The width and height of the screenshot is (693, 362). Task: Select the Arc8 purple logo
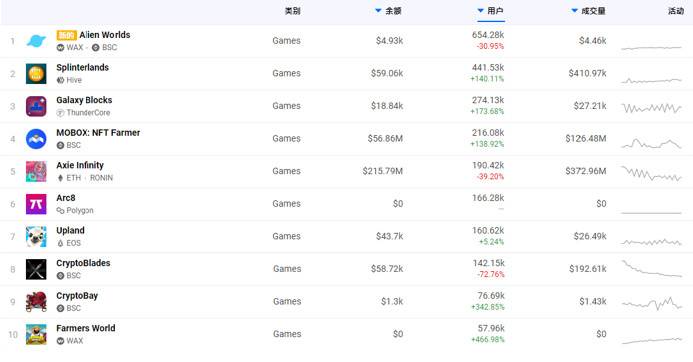click(36, 204)
